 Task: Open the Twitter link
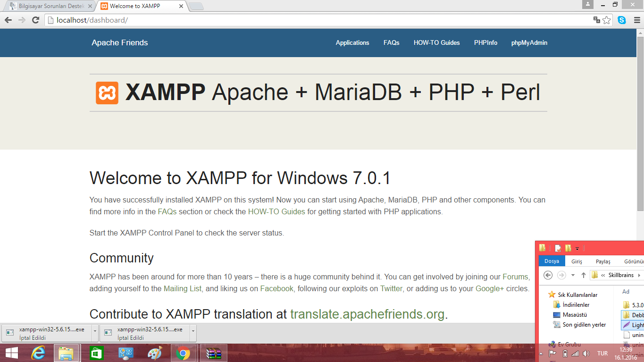click(391, 288)
